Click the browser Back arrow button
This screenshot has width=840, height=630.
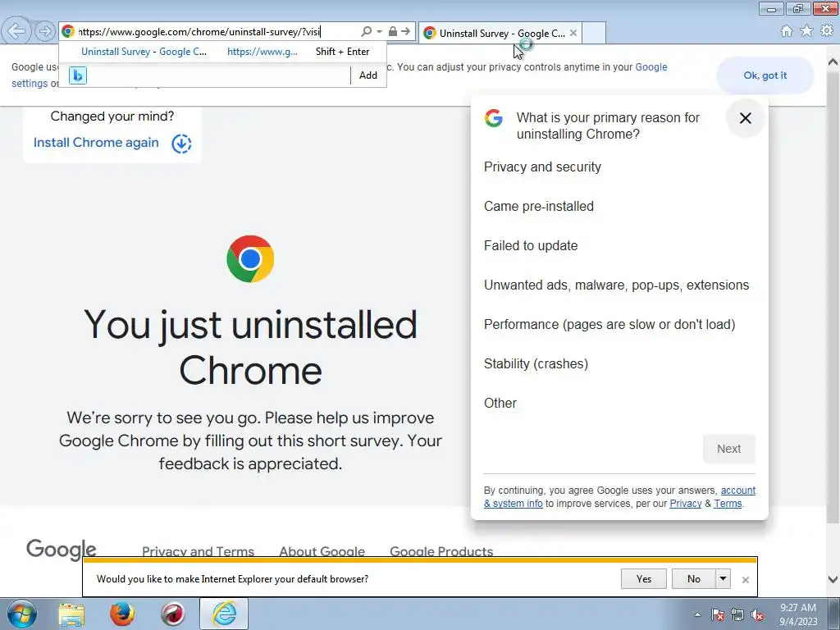(x=16, y=31)
